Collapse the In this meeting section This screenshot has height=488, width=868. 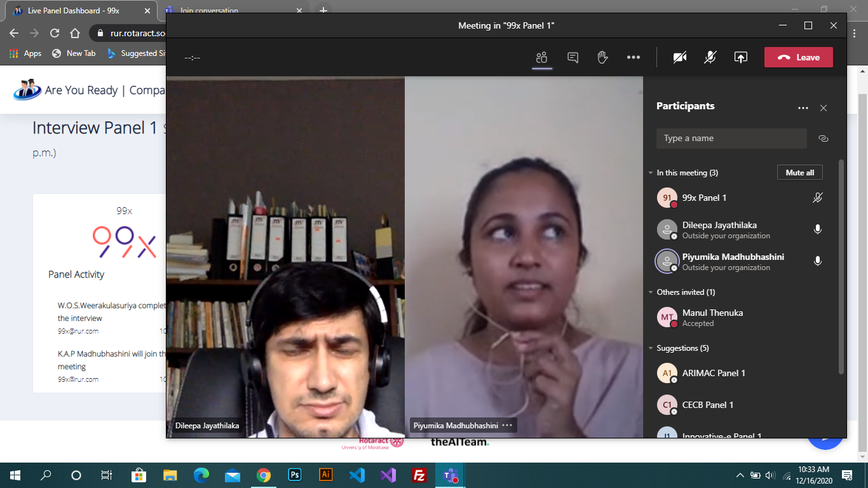[651, 173]
